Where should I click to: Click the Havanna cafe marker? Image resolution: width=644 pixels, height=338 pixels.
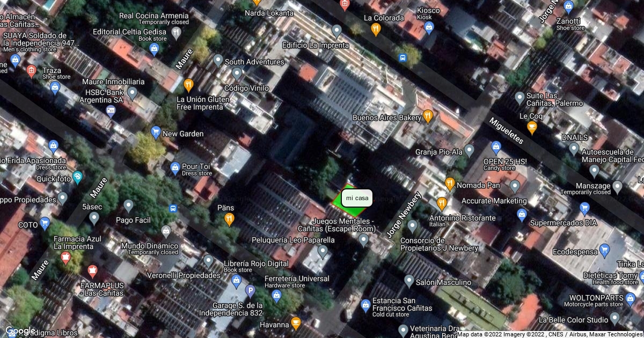(x=295, y=323)
